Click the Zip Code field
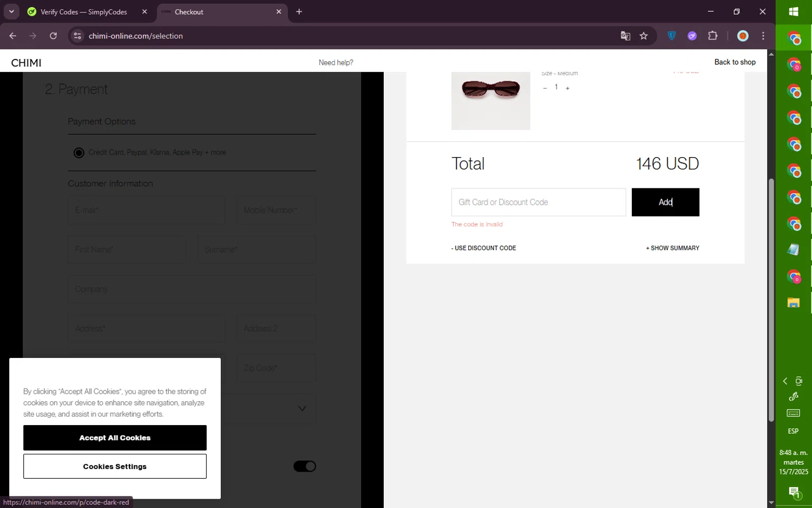 click(276, 368)
